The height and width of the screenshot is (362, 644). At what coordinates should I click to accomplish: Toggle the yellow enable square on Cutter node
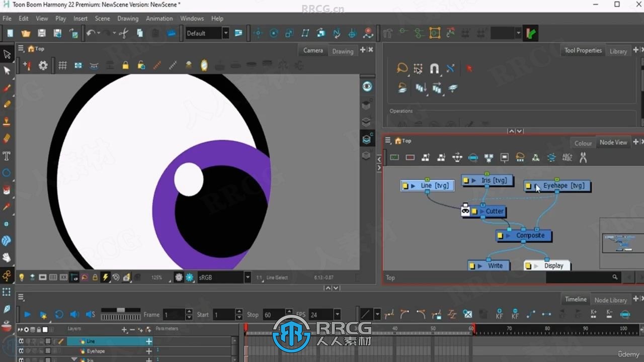click(x=474, y=211)
